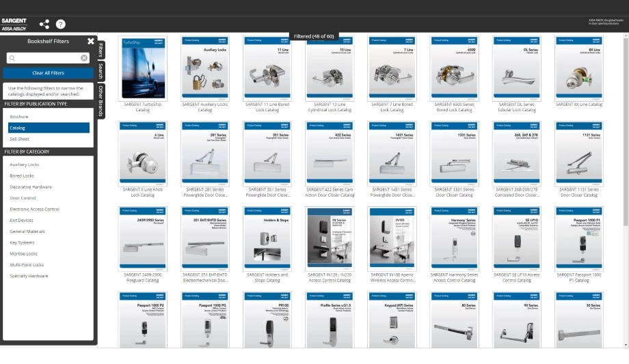
Task: Switch to the Search side tab
Action: pos(101,71)
